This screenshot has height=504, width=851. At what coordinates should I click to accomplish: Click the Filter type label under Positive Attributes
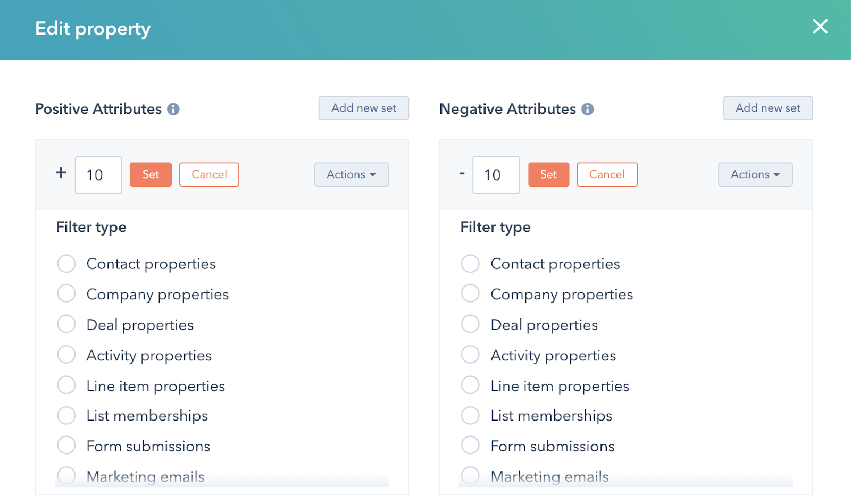pyautogui.click(x=91, y=228)
